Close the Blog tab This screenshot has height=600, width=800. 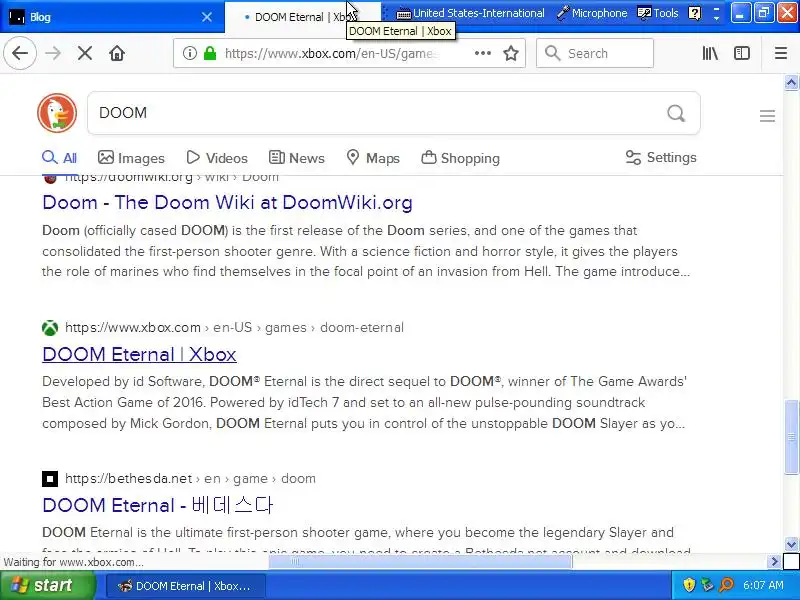[x=207, y=17]
